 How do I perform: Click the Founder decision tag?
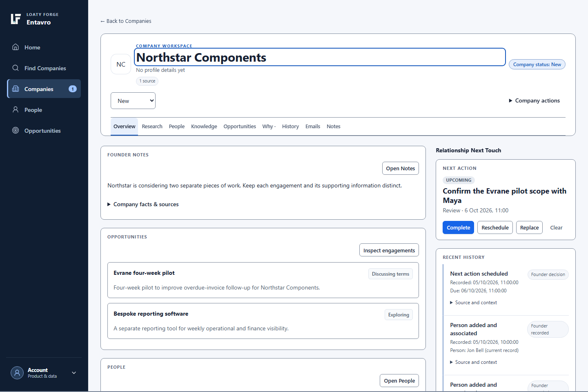click(548, 274)
